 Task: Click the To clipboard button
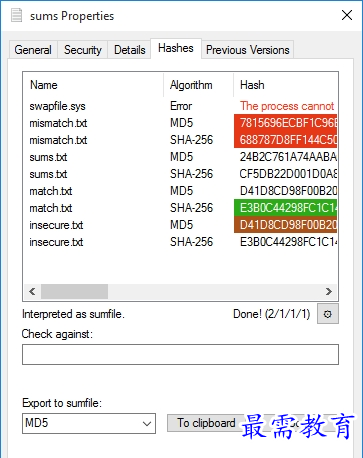click(206, 423)
